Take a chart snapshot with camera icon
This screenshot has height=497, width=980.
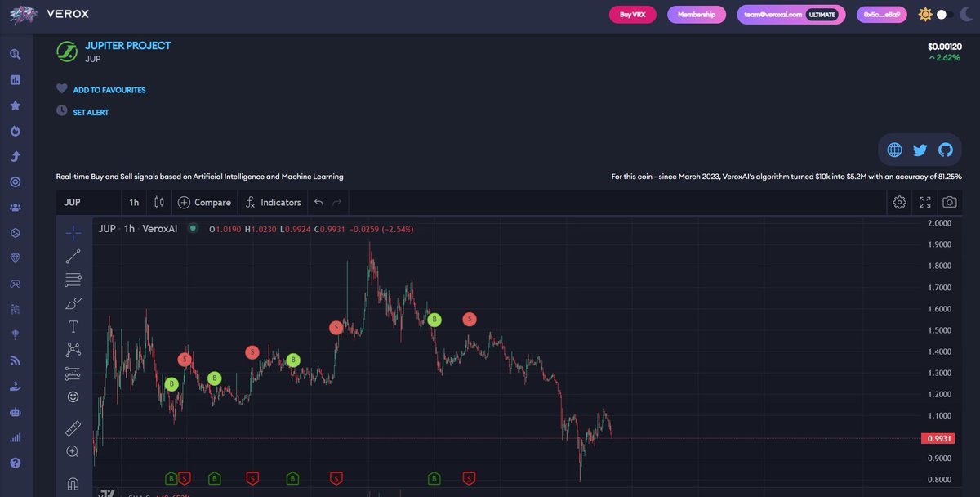click(x=950, y=202)
